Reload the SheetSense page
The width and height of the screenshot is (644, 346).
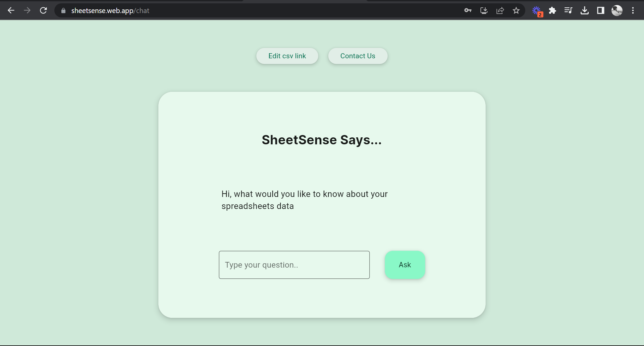(x=43, y=10)
